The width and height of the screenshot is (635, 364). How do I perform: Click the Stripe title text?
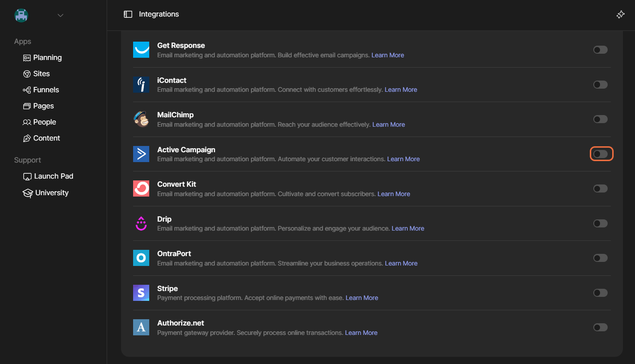tap(168, 289)
